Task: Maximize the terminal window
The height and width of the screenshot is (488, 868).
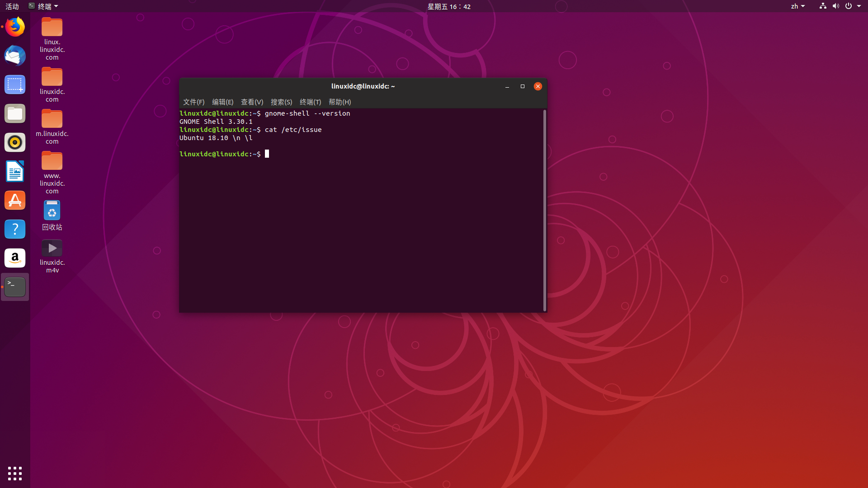Action: tap(523, 86)
